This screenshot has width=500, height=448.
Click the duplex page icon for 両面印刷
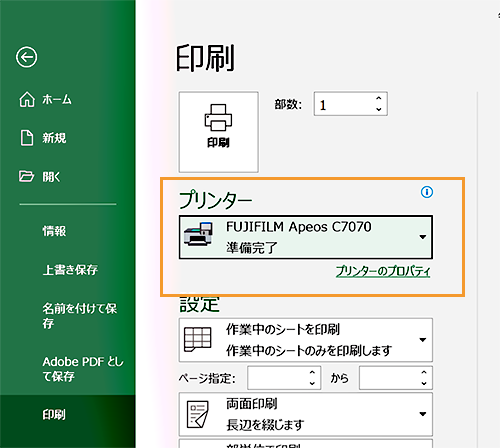pos(198,414)
